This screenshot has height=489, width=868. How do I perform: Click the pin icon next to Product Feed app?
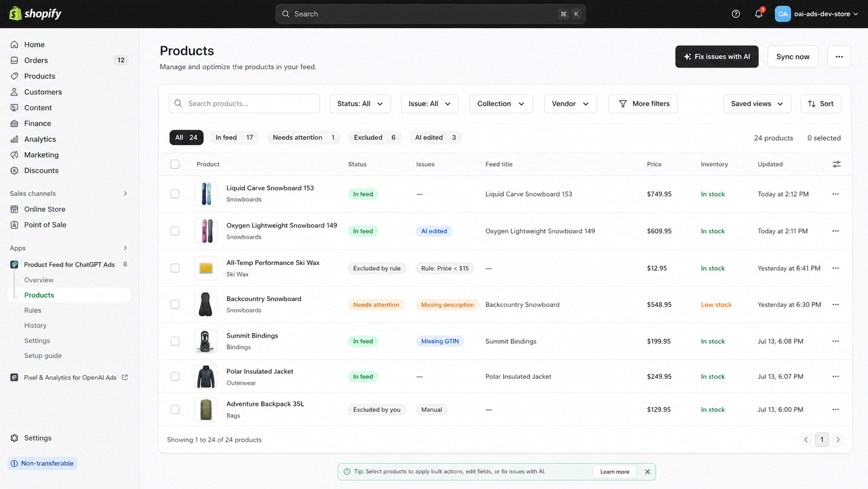125,265
